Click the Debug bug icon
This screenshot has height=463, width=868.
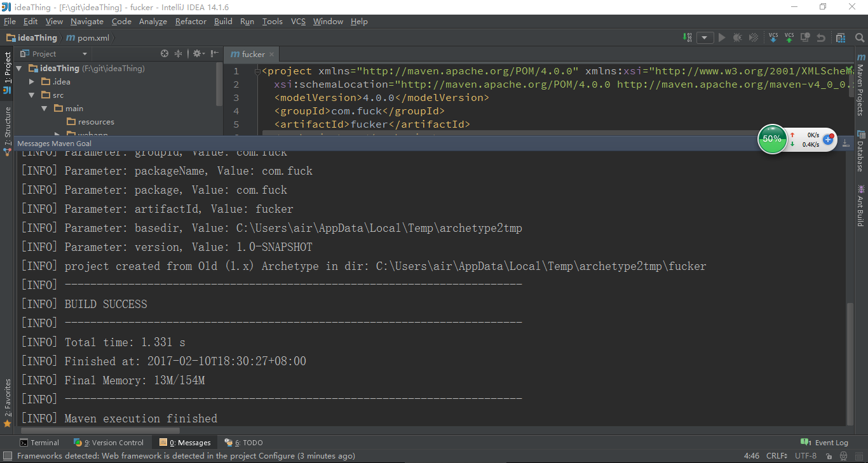pyautogui.click(x=737, y=37)
